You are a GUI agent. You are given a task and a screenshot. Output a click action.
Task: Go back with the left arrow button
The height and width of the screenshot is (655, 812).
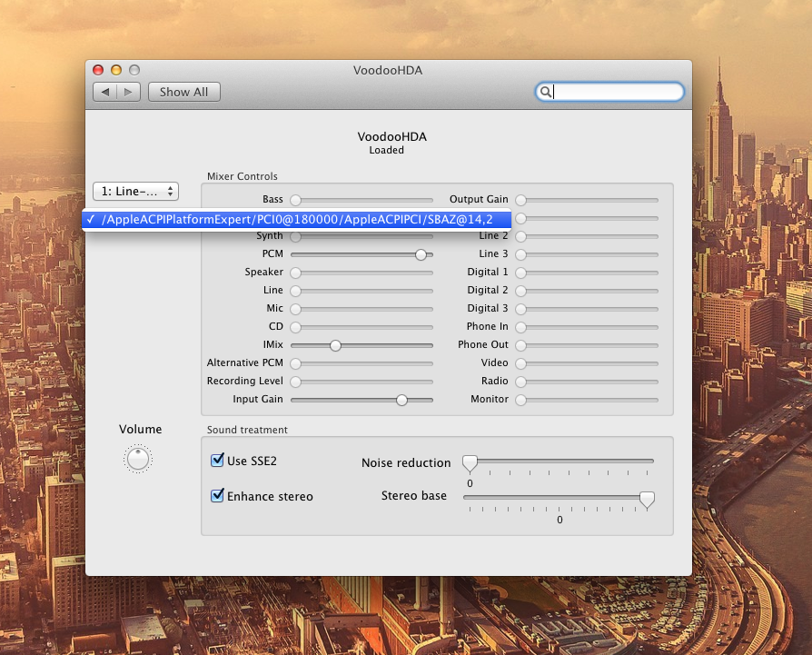coord(105,92)
